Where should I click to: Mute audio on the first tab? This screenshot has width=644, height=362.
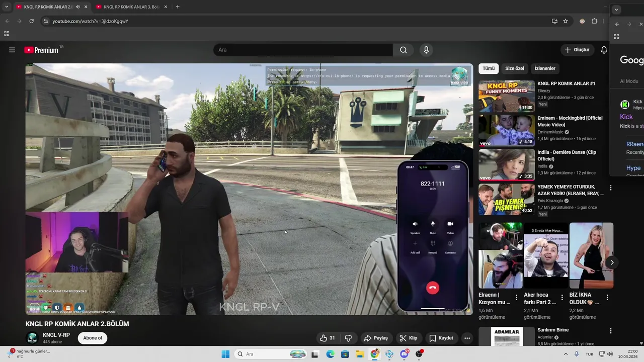pos(77,7)
